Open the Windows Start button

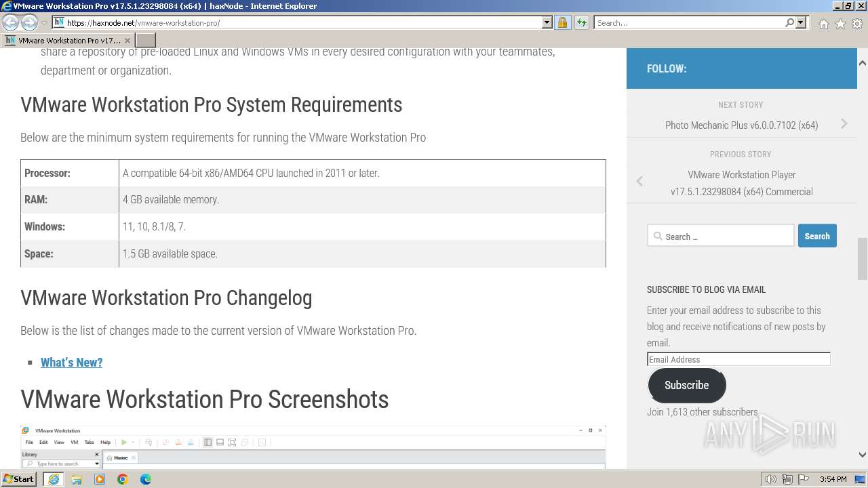(19, 479)
